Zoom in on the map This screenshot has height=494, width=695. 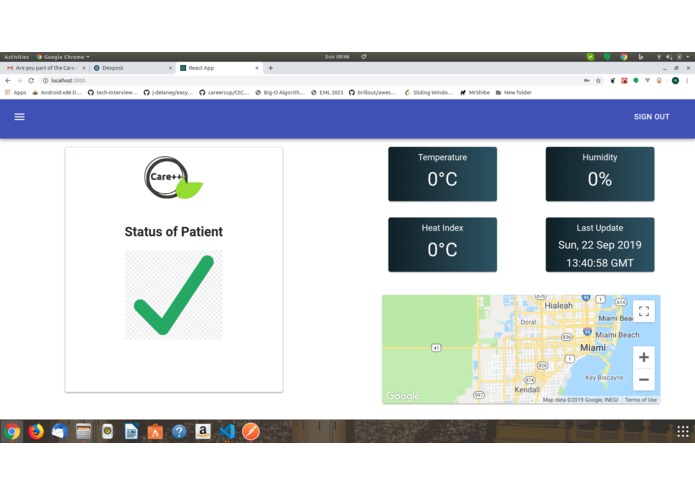pyautogui.click(x=644, y=357)
